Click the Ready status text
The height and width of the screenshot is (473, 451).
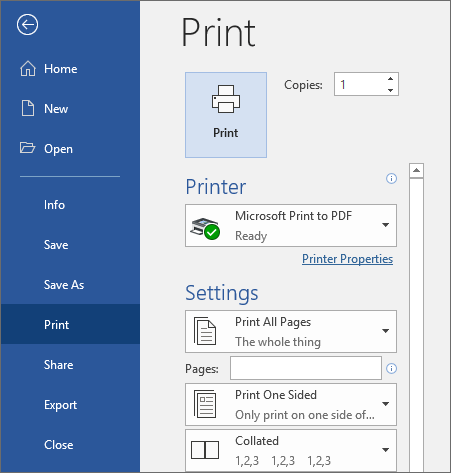click(x=251, y=236)
